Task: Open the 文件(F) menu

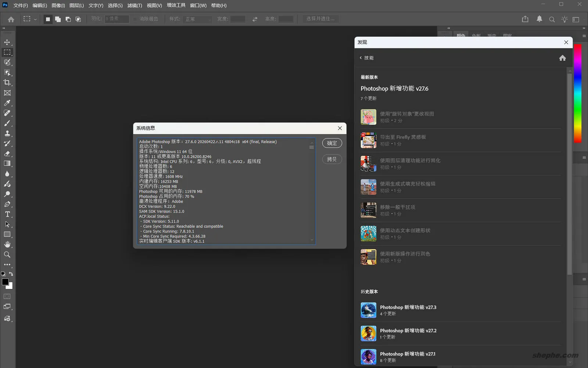Action: [x=21, y=6]
